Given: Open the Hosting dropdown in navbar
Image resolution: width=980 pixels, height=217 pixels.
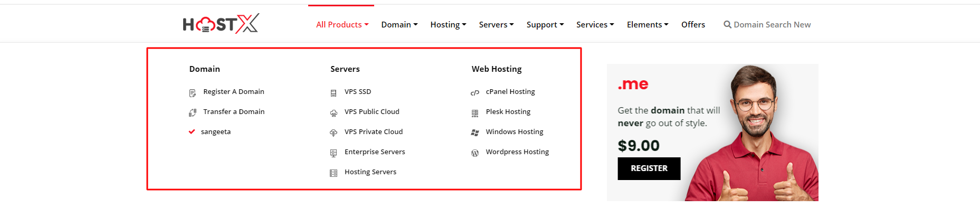Looking at the screenshot, I should coord(448,24).
